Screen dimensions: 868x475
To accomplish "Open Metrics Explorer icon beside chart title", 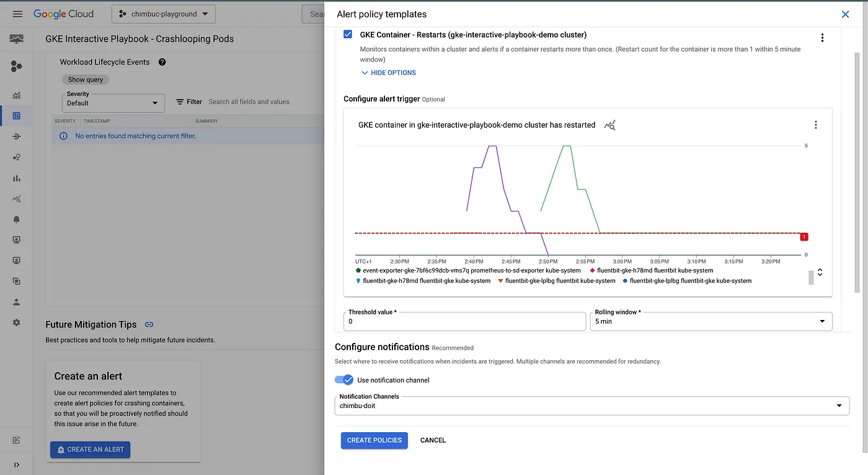I will [x=610, y=125].
